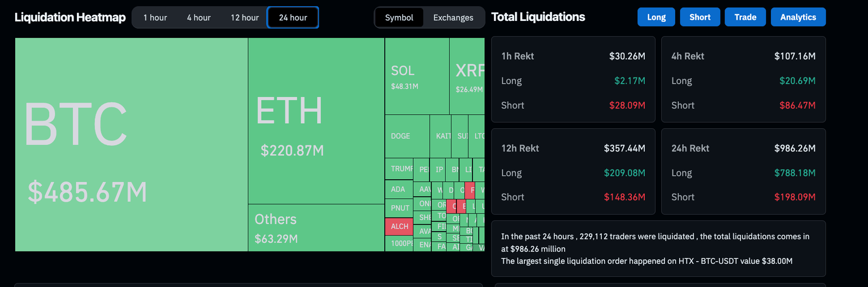Image resolution: width=868 pixels, height=287 pixels.
Task: Switch heatmap to Exchanges view
Action: 453,18
